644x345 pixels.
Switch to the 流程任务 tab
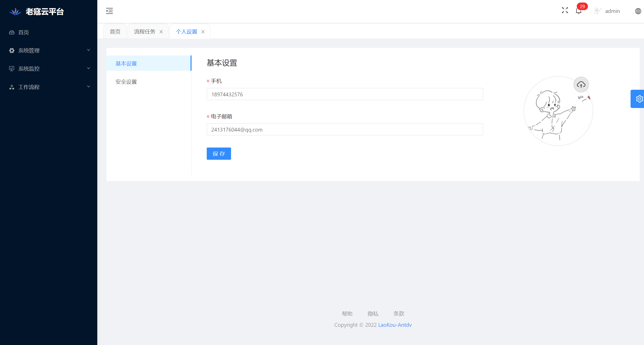[x=144, y=32]
